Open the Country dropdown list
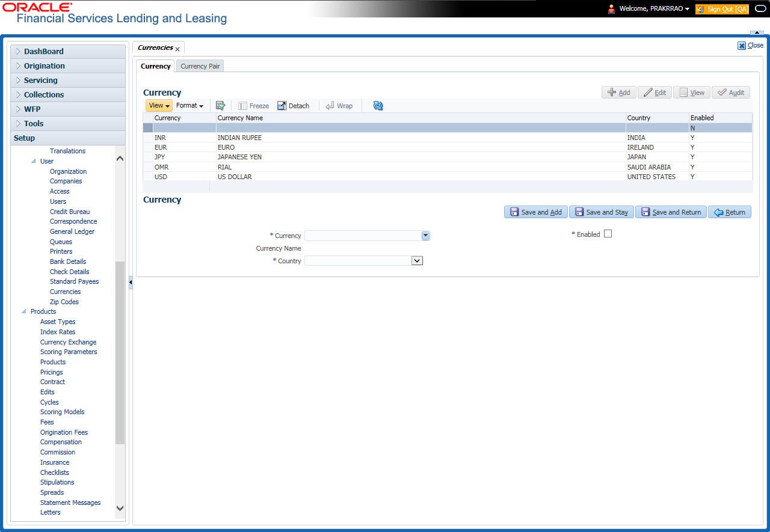The image size is (770, 532). click(x=417, y=261)
